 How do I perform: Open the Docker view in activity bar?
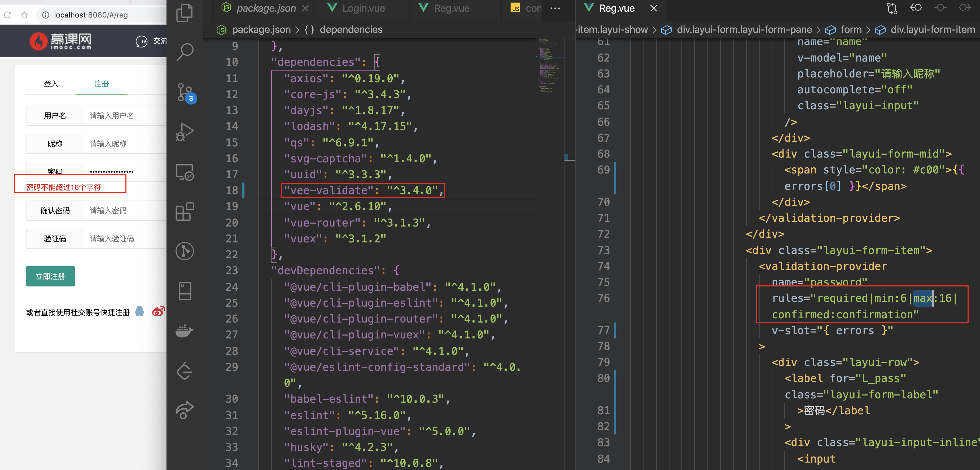click(x=185, y=331)
